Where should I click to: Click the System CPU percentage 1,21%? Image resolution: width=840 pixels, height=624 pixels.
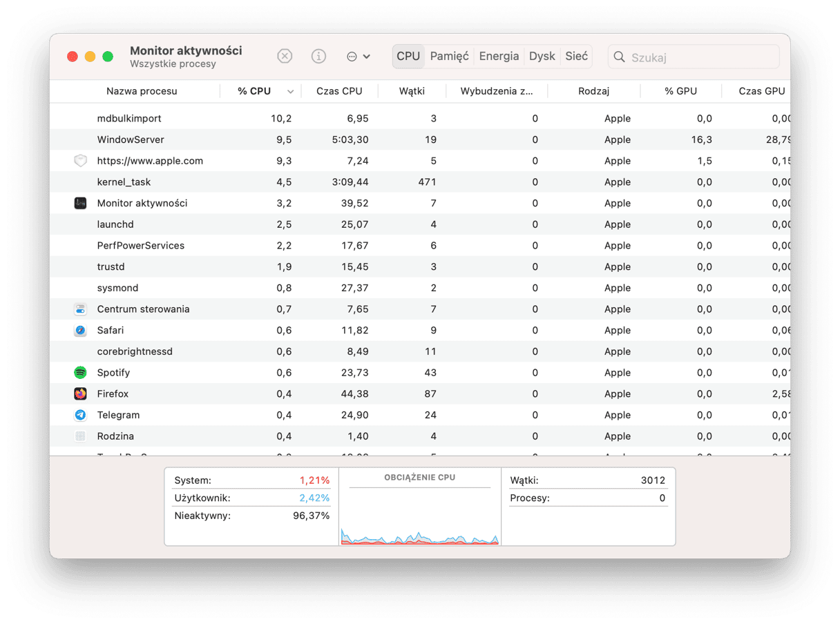(x=314, y=480)
